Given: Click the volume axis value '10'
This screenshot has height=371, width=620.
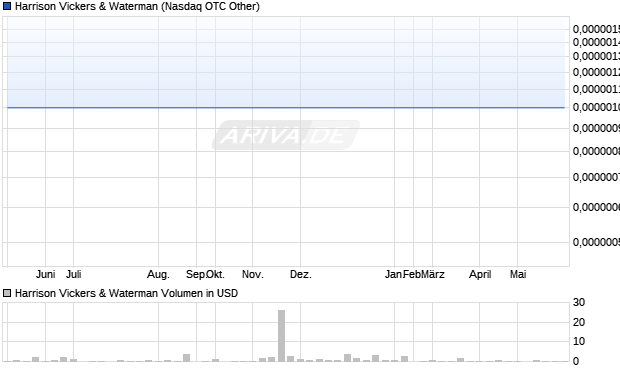Looking at the screenshot, I should [x=579, y=341].
